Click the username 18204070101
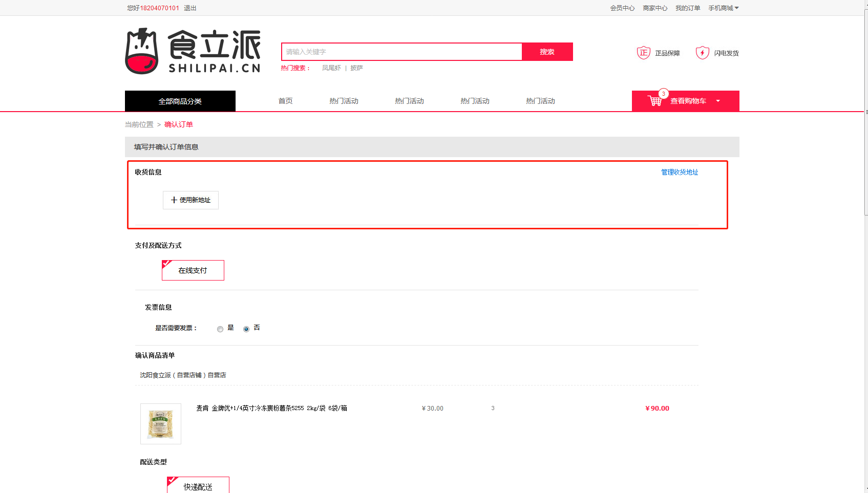 point(160,8)
